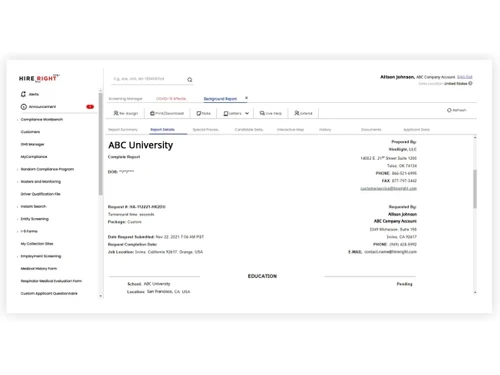Expand Random Compliance Program menu

point(17,169)
